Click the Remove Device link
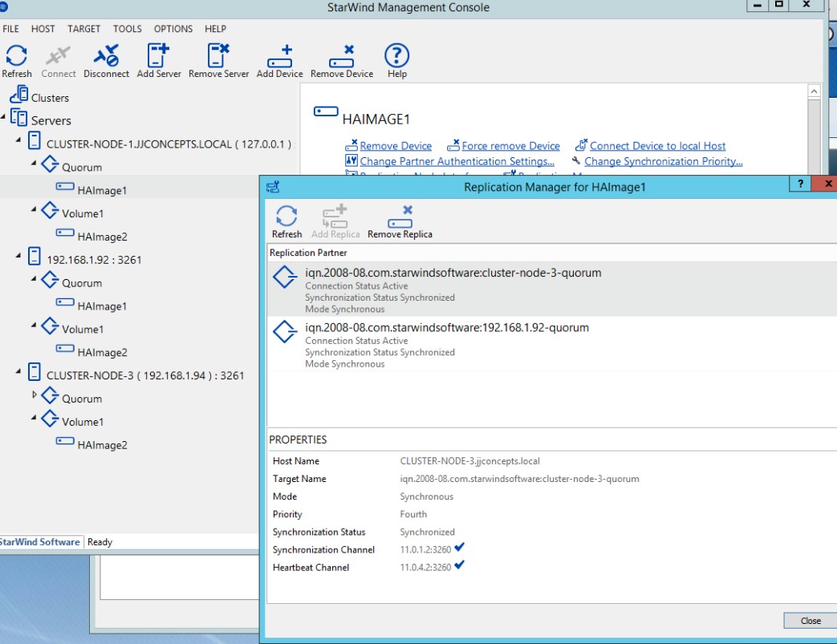Image resolution: width=837 pixels, height=644 pixels. tap(396, 146)
